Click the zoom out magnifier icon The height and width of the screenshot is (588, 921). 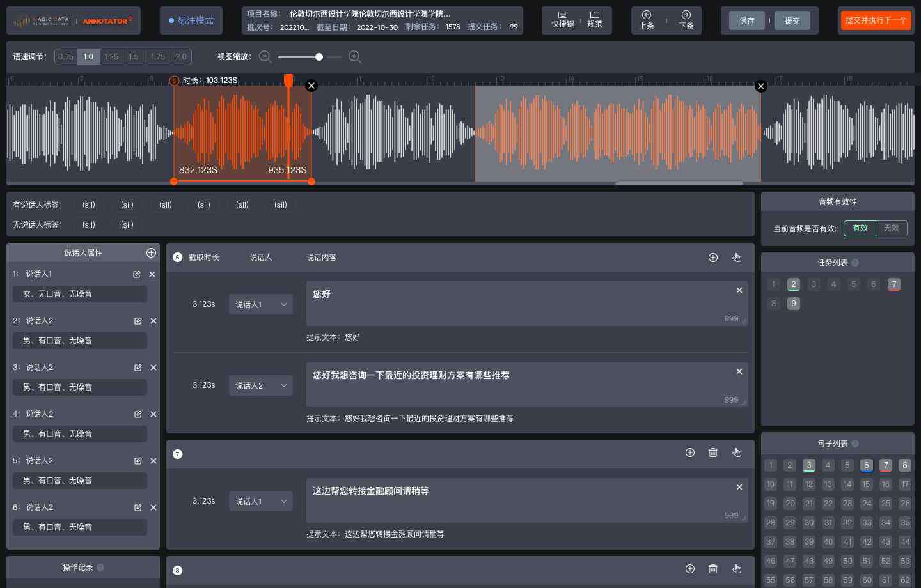(265, 57)
